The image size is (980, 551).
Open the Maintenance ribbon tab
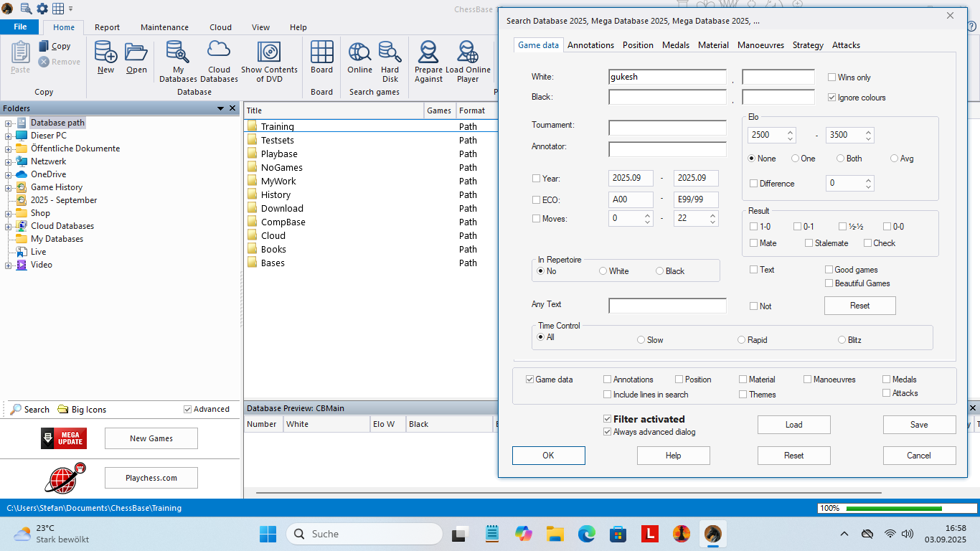click(x=164, y=27)
